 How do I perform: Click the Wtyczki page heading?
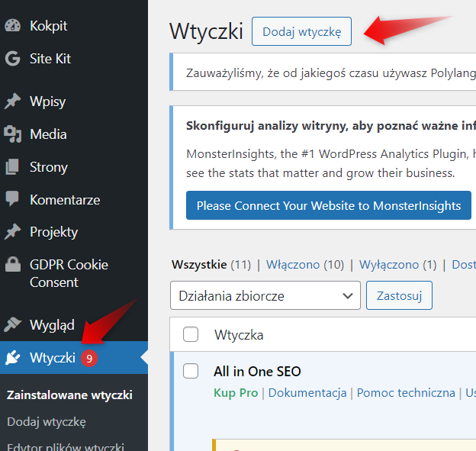tap(207, 31)
